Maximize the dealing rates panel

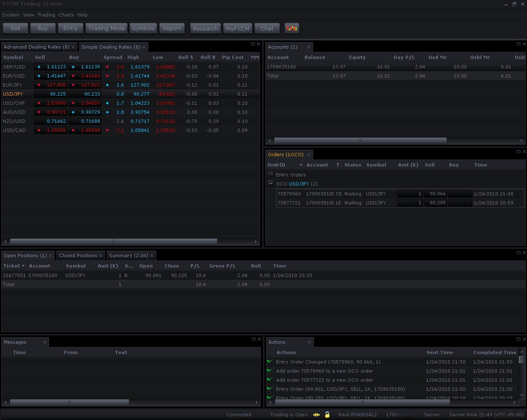[x=253, y=44]
